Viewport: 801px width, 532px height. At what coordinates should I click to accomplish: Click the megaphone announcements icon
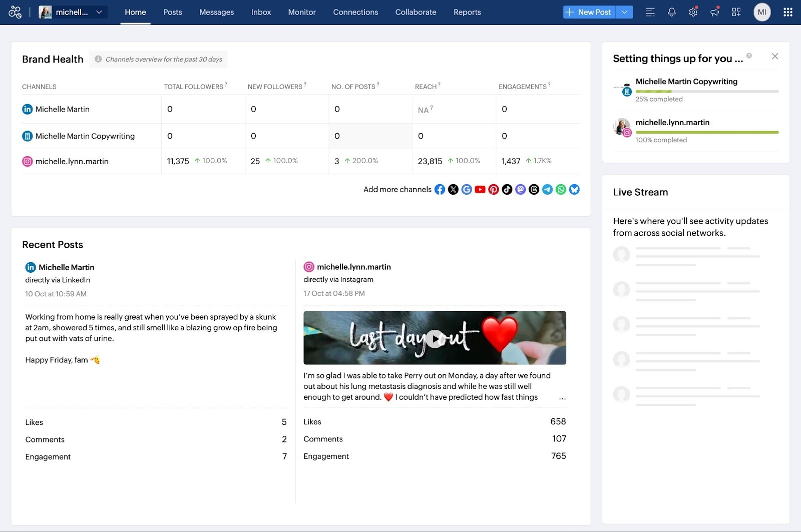(714, 12)
